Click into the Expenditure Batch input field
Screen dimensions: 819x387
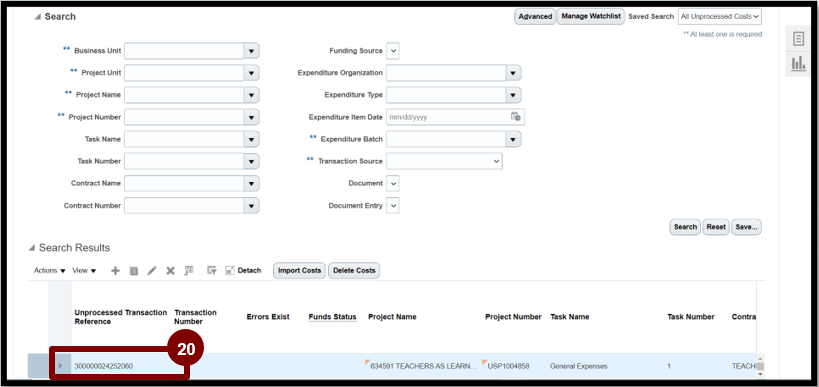[x=446, y=139]
